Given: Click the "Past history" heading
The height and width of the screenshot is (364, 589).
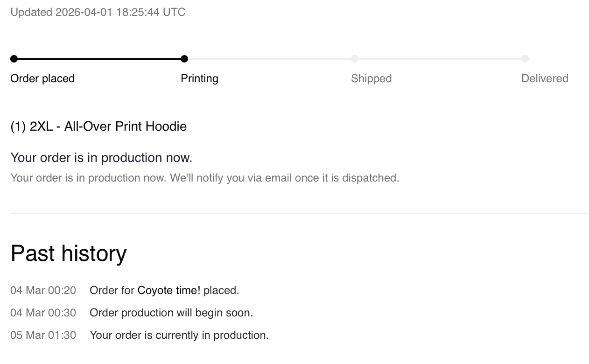Looking at the screenshot, I should [69, 253].
